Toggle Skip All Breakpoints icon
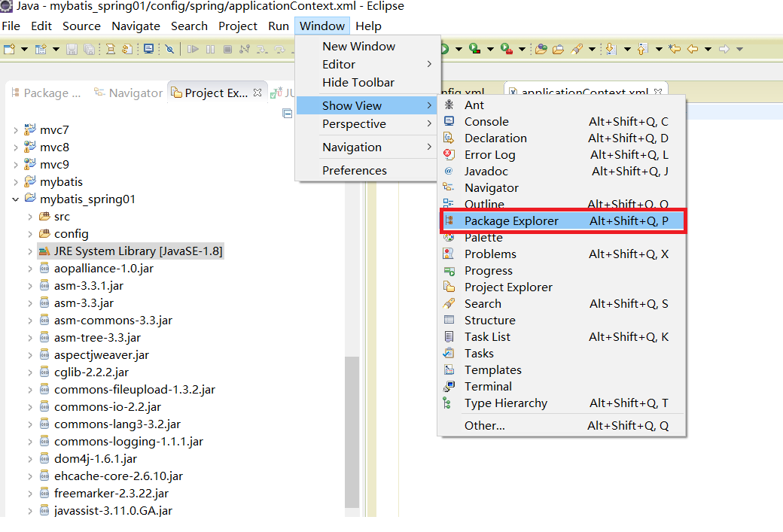The width and height of the screenshot is (783, 532). coord(170,49)
